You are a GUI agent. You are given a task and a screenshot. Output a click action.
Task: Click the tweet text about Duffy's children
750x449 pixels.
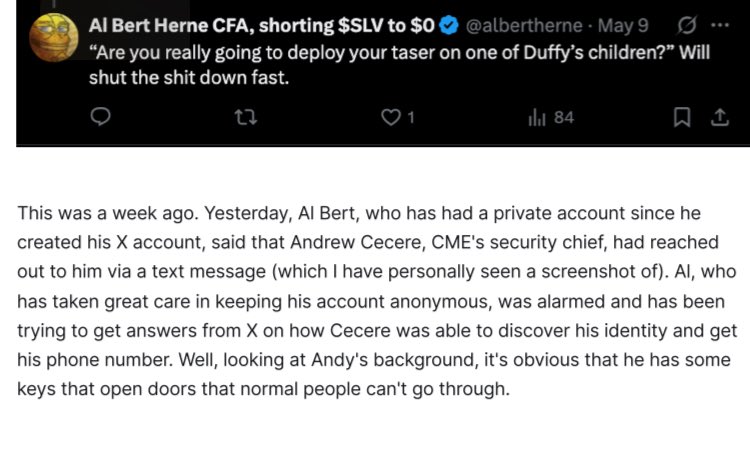pyautogui.click(x=399, y=65)
